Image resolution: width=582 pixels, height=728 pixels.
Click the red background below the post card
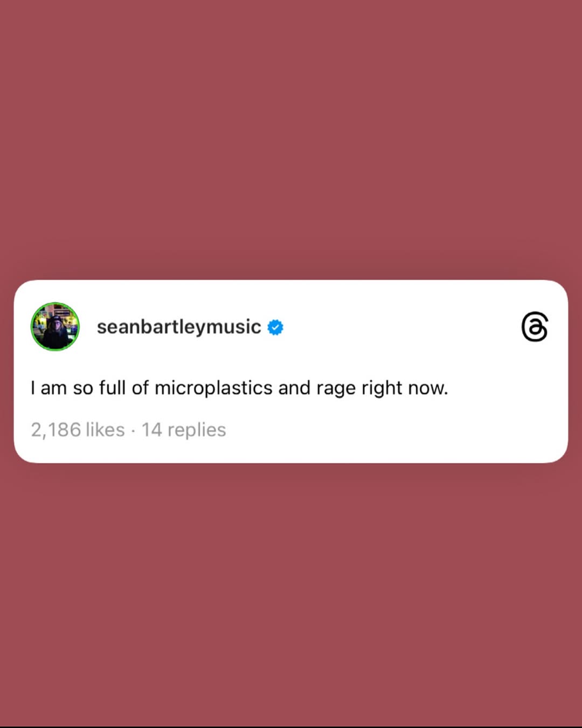[291, 593]
